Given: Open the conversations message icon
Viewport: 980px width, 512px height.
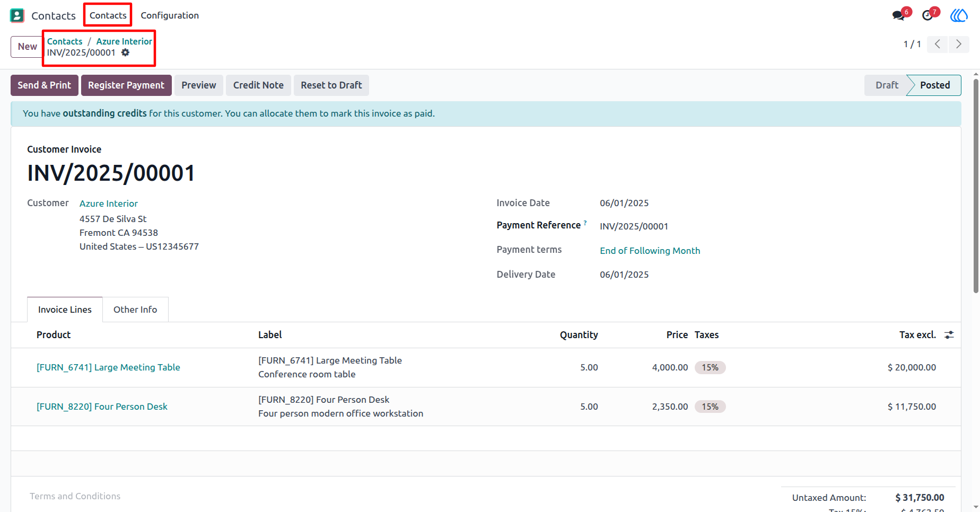Looking at the screenshot, I should click(x=898, y=15).
